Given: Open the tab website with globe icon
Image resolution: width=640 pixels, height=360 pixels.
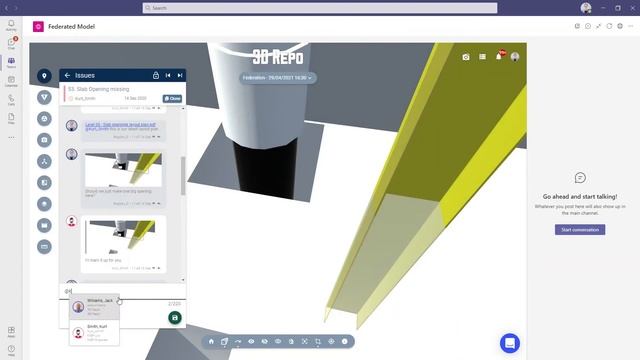Looking at the screenshot, I should 620,26.
